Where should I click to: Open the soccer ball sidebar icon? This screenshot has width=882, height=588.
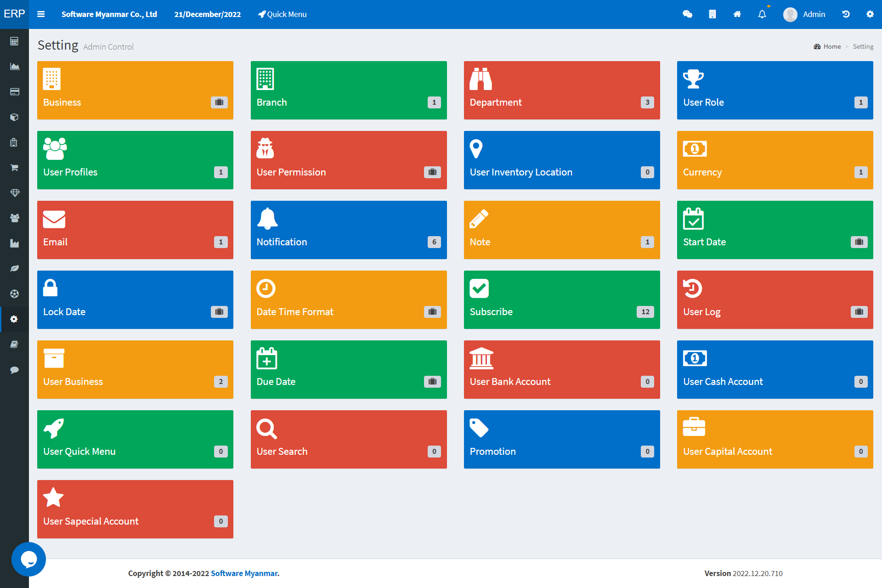[x=14, y=294]
